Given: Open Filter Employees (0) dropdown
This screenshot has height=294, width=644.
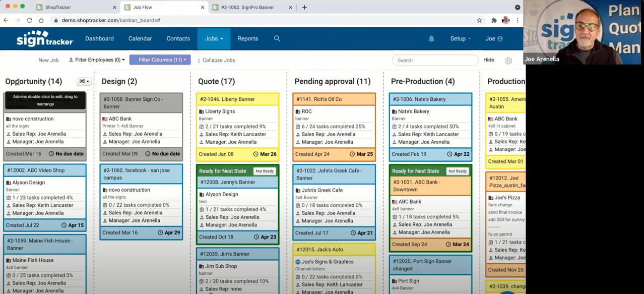Looking at the screenshot, I should coord(97,60).
